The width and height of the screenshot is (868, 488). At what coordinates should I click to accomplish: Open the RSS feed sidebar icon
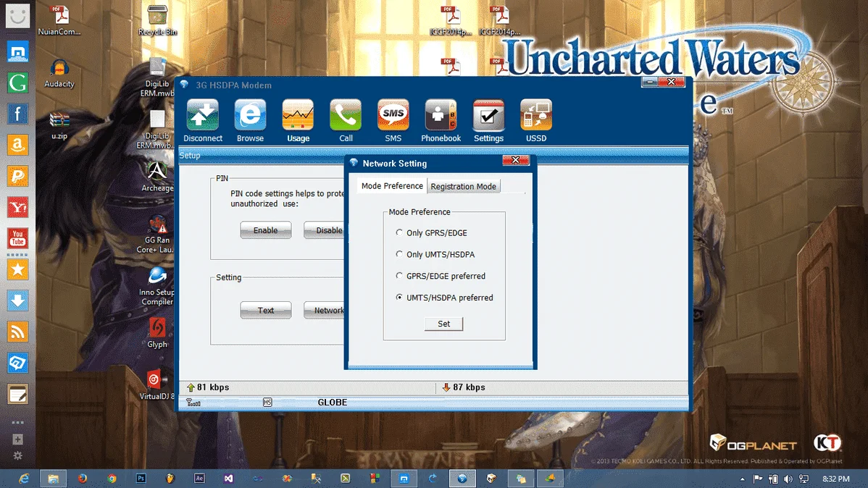coord(17,332)
